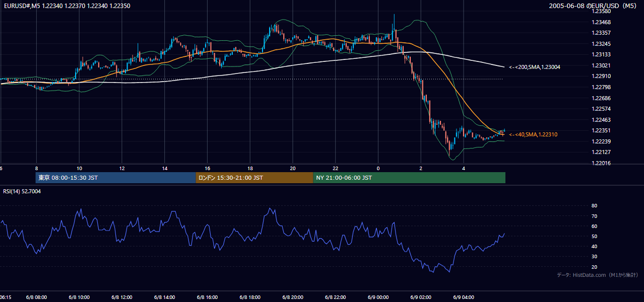Click RSI scale level 40

point(594,246)
